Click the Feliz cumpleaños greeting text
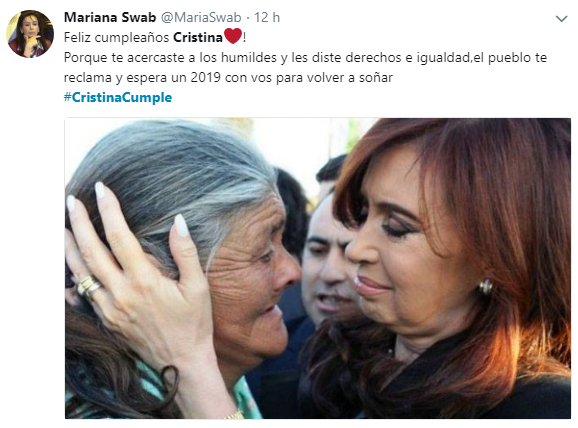This screenshot has width=578, height=428. 116,37
